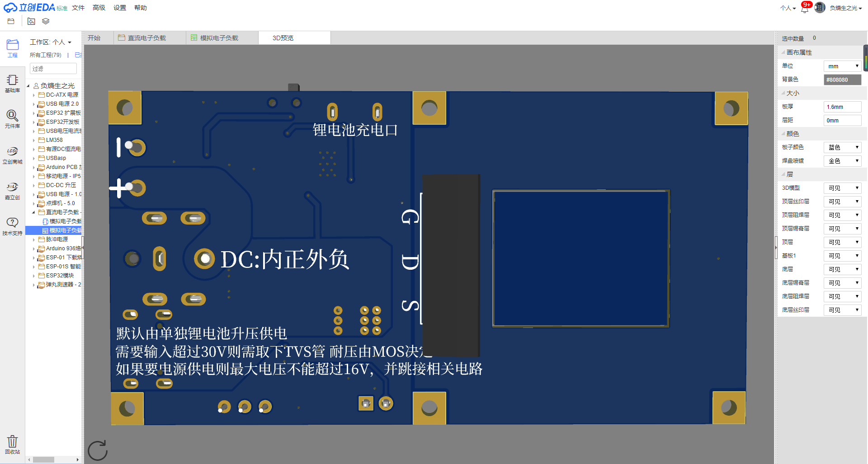868x464 pixels.
Task: Open the 嘉立创 JLC icon
Action: [12, 191]
